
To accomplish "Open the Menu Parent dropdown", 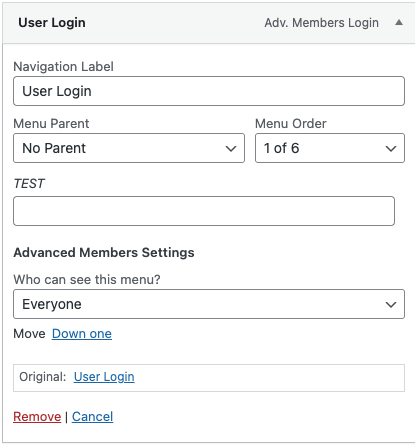I will pyautogui.click(x=129, y=148).
